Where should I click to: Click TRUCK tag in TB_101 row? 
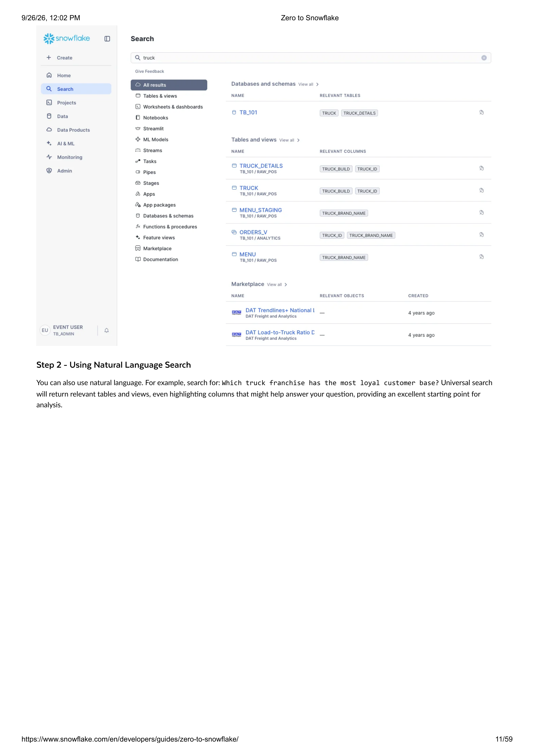tap(329, 113)
